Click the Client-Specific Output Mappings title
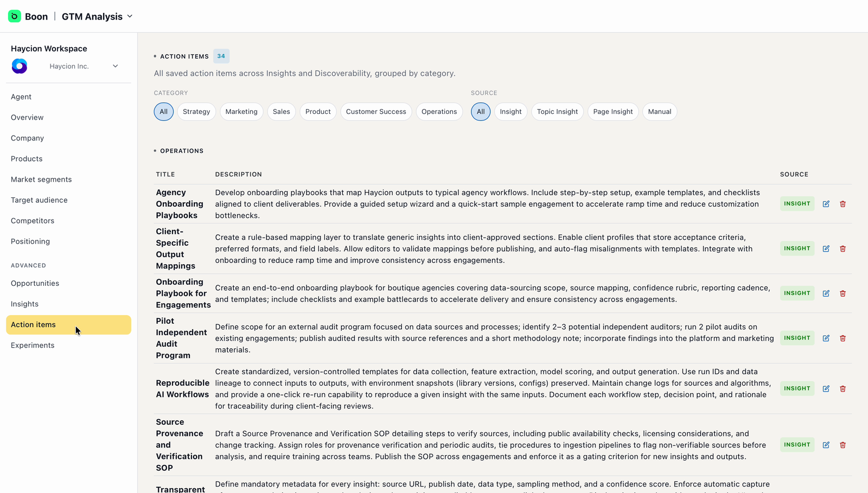This screenshot has height=493, width=868. (x=175, y=248)
